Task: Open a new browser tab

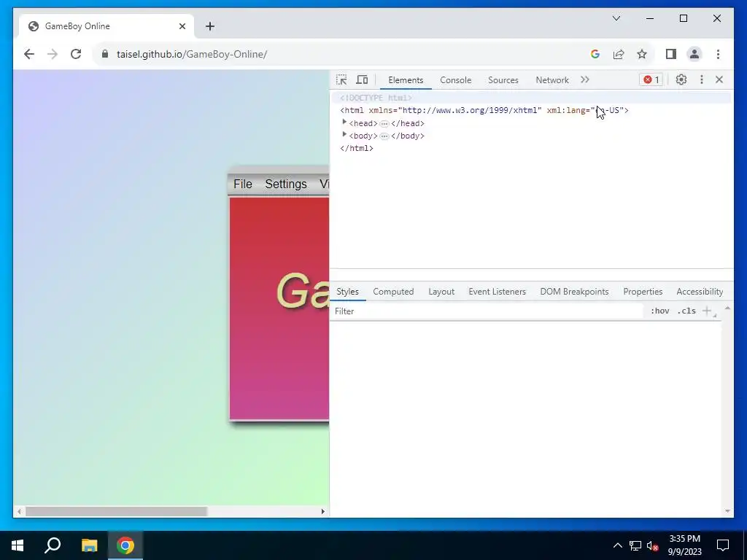Action: 210,26
